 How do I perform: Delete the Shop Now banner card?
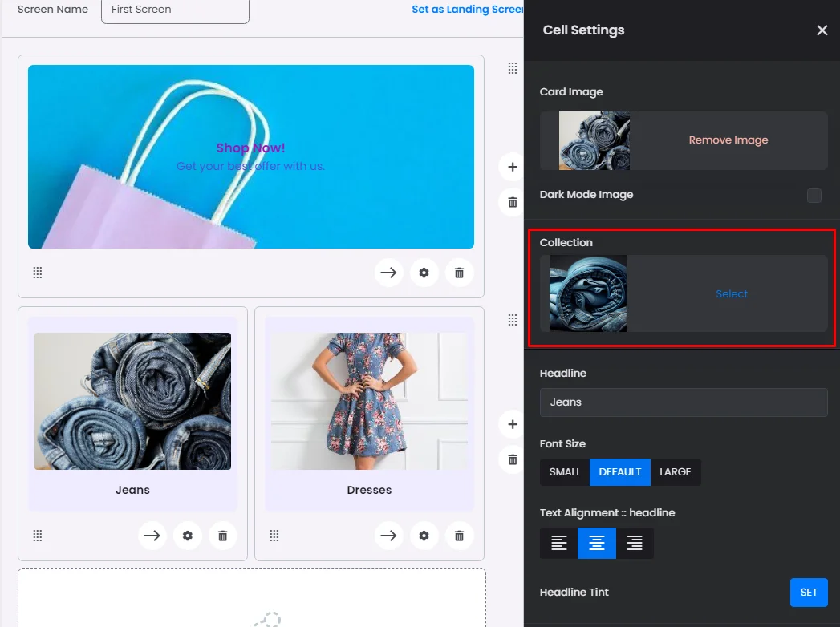click(459, 273)
